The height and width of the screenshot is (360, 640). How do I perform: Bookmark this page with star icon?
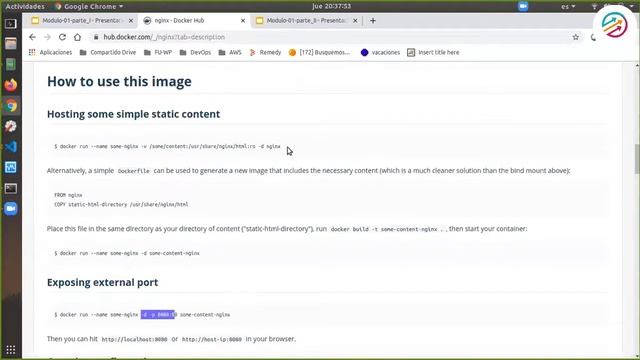[x=576, y=37]
